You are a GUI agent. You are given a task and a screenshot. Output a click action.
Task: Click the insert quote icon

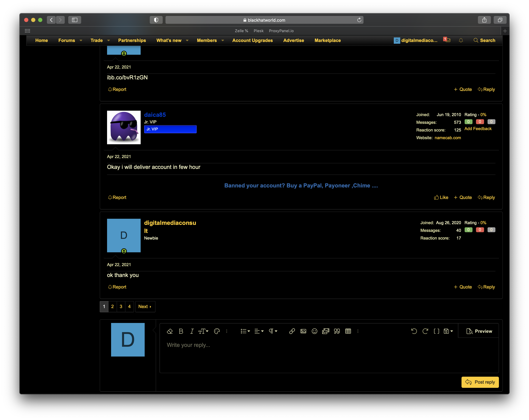(337, 331)
